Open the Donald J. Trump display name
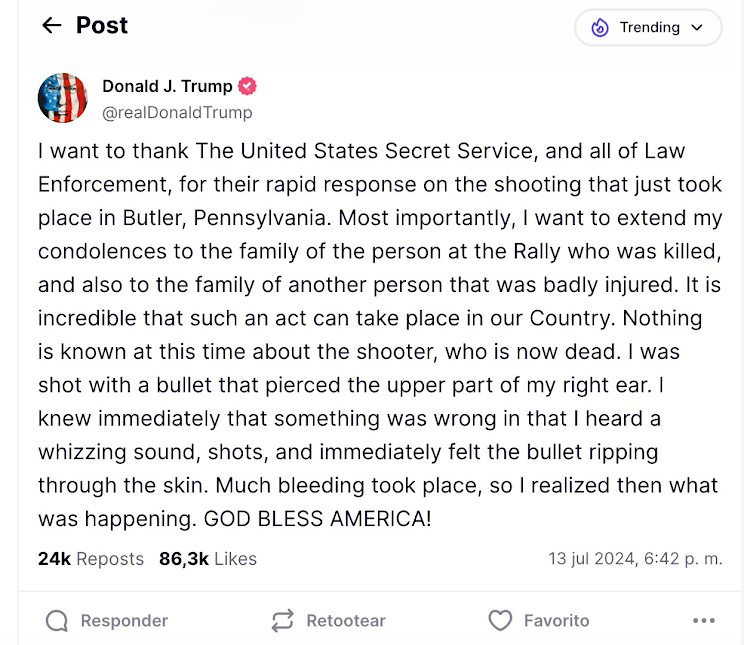744x645 pixels. [x=167, y=86]
